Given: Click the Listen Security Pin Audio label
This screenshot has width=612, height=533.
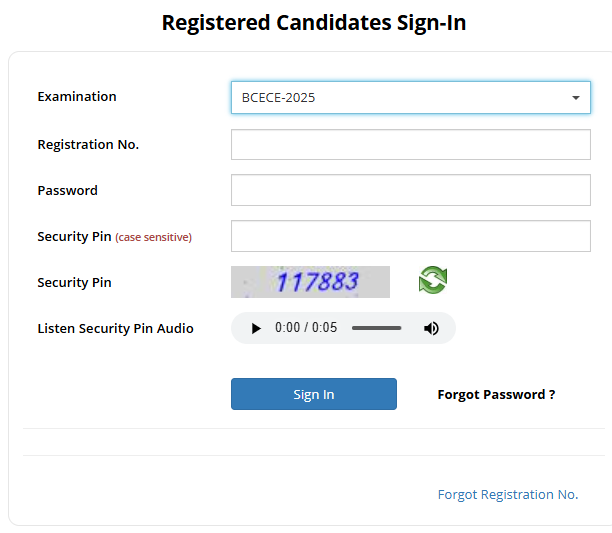Looking at the screenshot, I should coord(116,329).
